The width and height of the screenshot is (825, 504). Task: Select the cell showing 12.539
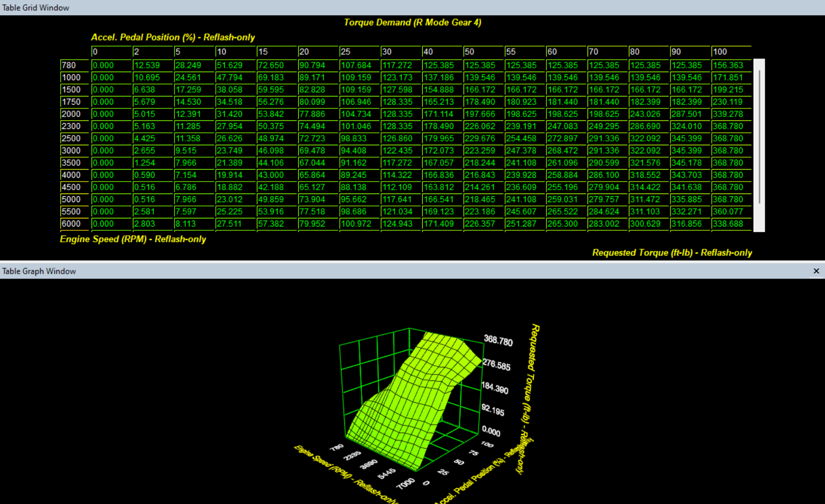pyautogui.click(x=152, y=66)
